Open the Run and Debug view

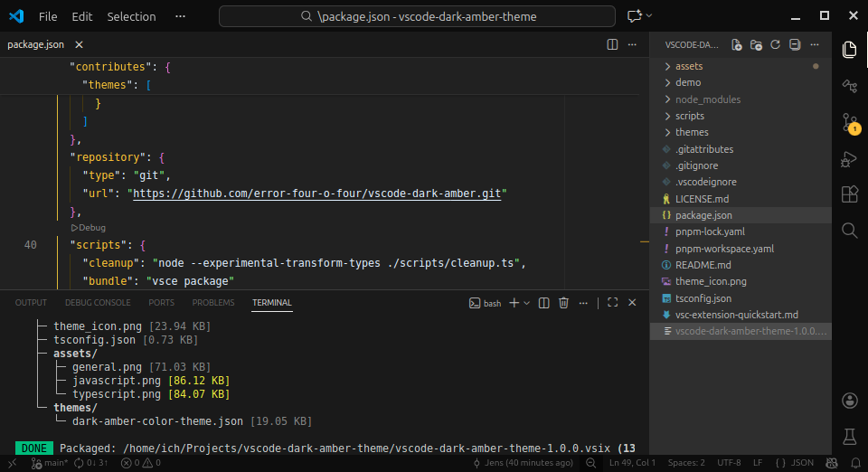[x=850, y=159]
